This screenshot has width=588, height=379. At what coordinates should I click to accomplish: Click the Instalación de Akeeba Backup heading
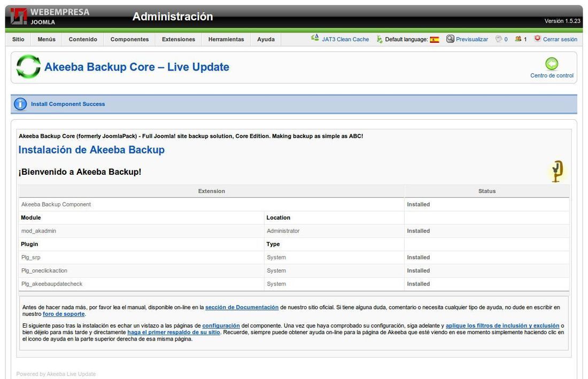tap(91, 150)
